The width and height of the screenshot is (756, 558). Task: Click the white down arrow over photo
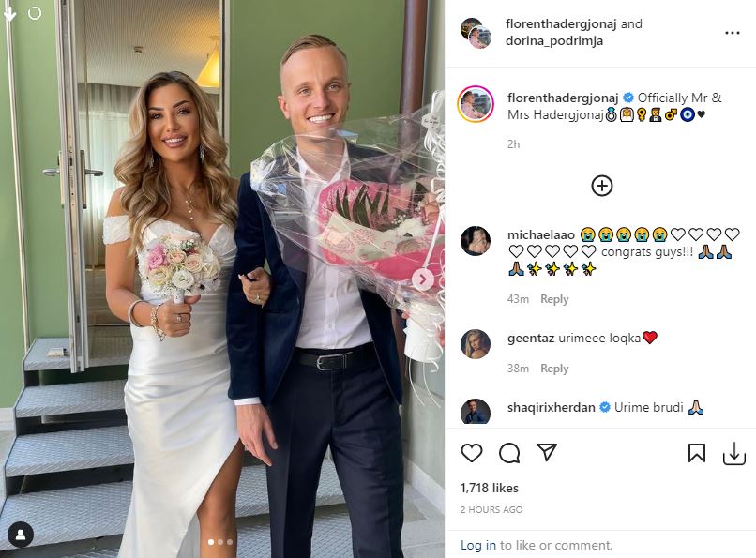click(x=10, y=13)
